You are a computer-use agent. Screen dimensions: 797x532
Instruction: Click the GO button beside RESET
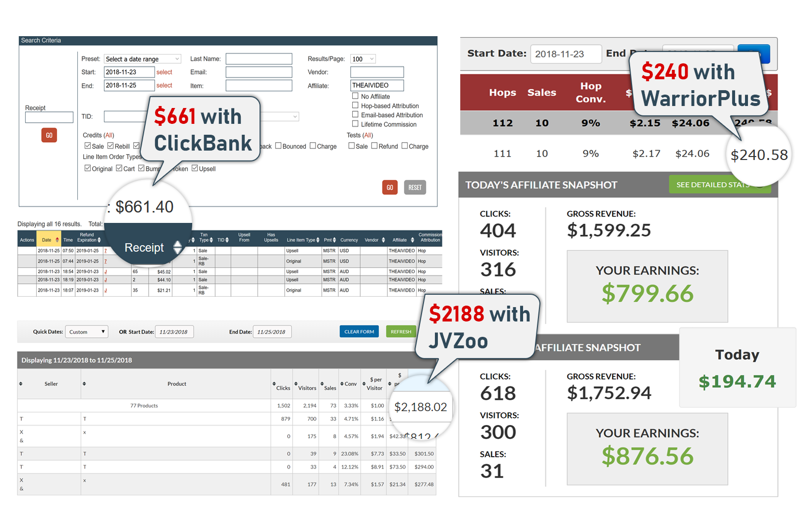click(390, 187)
